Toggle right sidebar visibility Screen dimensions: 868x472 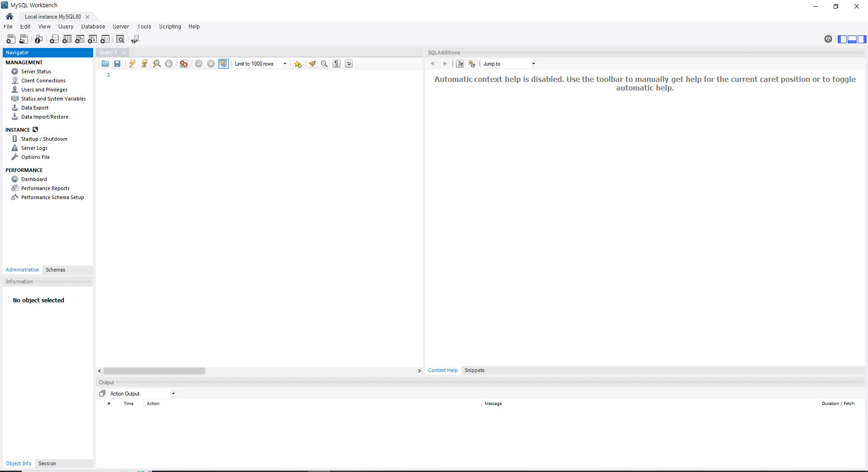[x=862, y=39]
